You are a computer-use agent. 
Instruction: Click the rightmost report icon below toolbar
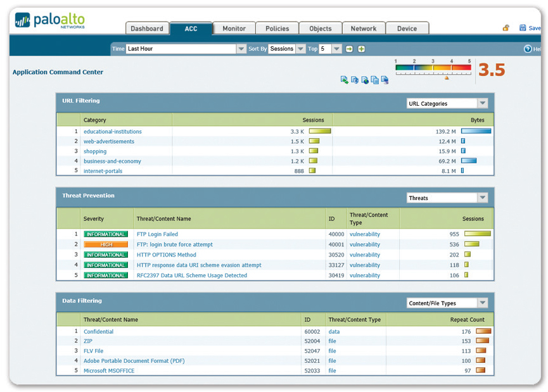pos(385,80)
